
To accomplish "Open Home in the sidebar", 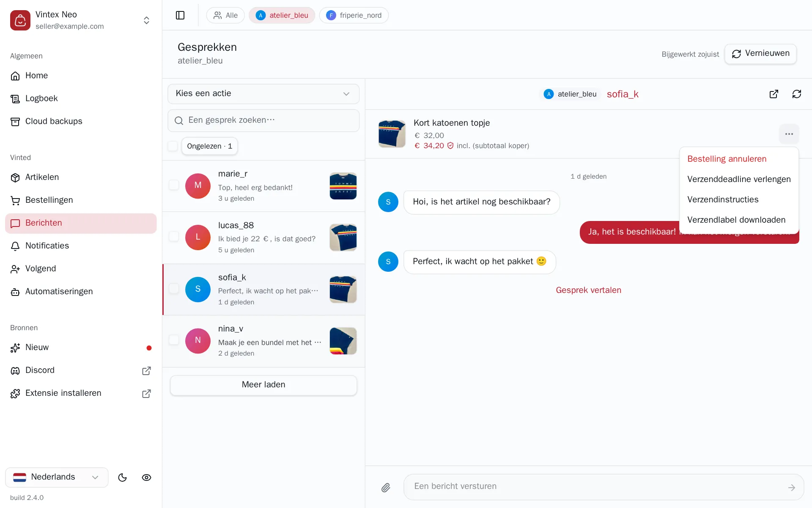I will tap(81, 75).
